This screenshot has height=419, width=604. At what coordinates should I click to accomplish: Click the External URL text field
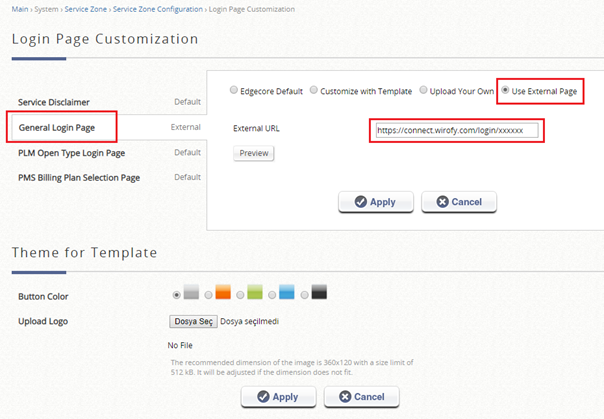point(457,130)
